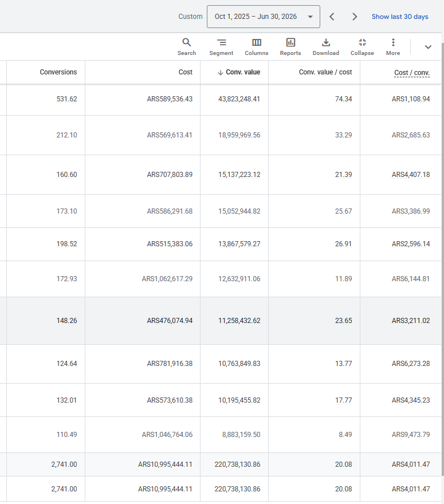Click Show last 30 days link
Image resolution: width=444 pixels, height=504 pixels.
(400, 17)
